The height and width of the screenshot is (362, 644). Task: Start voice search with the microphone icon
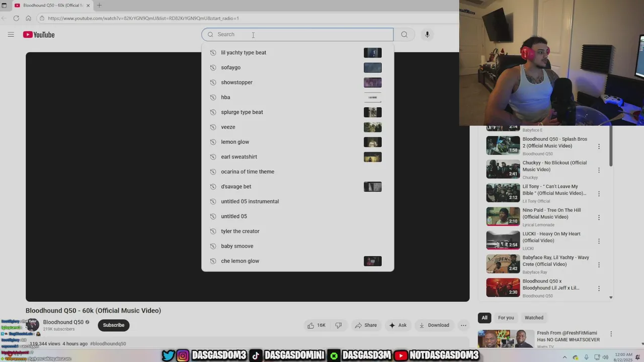[x=427, y=34]
